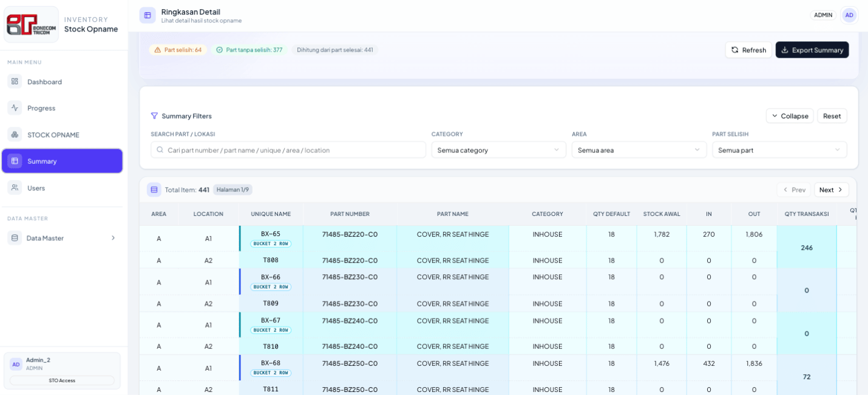Click the T808 unique name cell
The width and height of the screenshot is (868, 395).
tap(271, 260)
